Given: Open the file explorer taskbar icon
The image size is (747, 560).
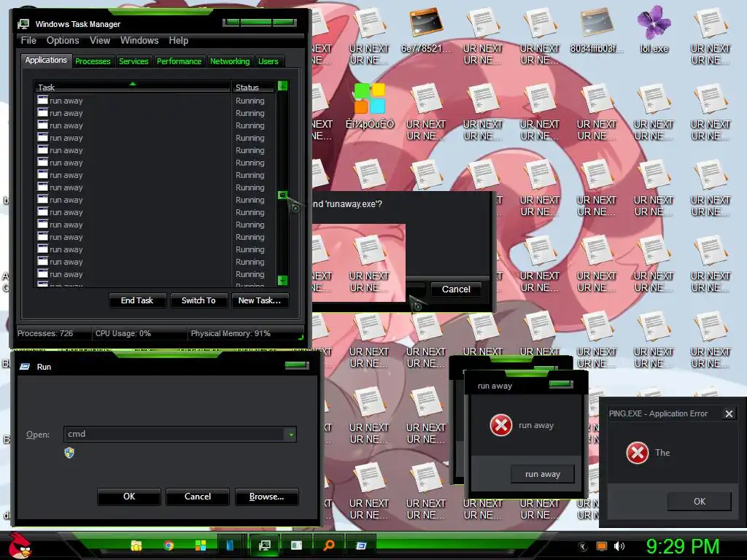Looking at the screenshot, I should [x=136, y=545].
